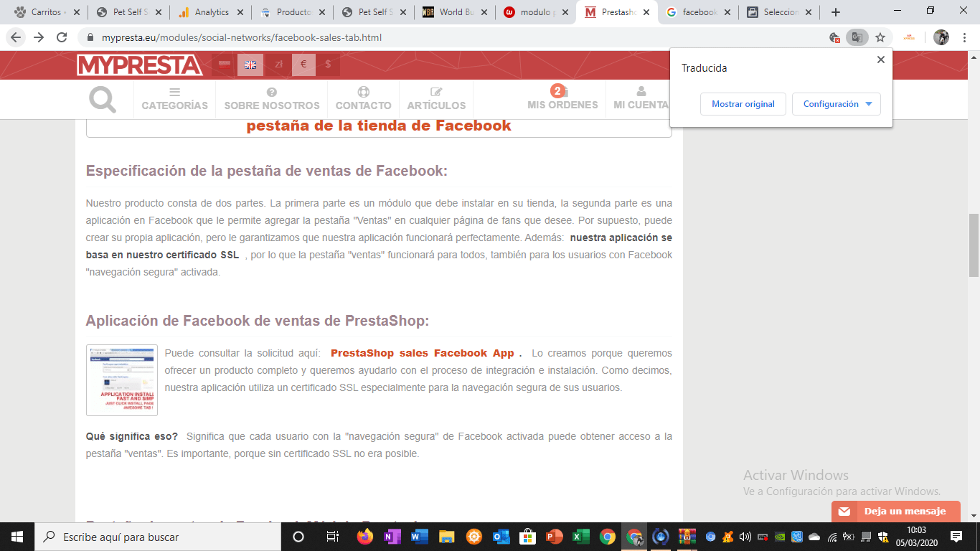Switch to the facebook Google tab
980x551 pixels.
pos(699,12)
